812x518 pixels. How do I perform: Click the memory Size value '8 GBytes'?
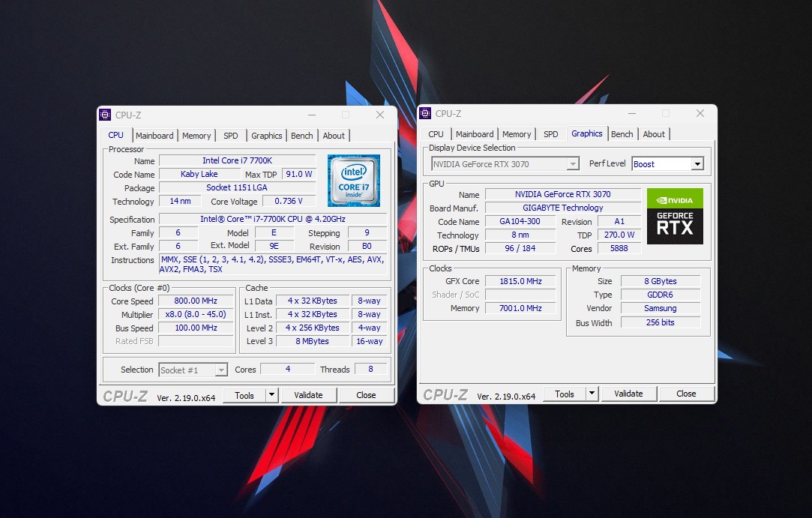[x=661, y=281]
